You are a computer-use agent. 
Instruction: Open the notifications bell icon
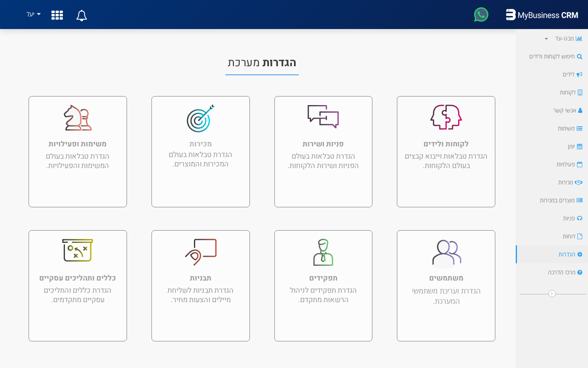point(81,15)
